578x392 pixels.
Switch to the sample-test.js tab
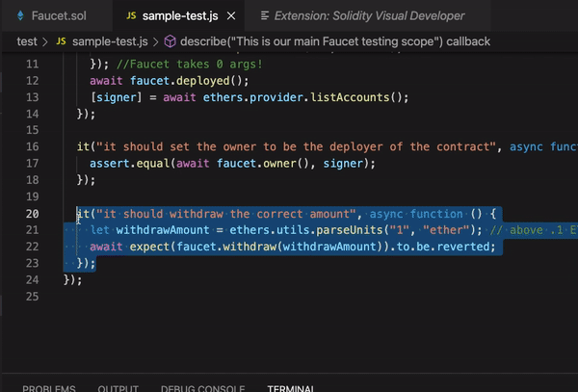pyautogui.click(x=180, y=15)
